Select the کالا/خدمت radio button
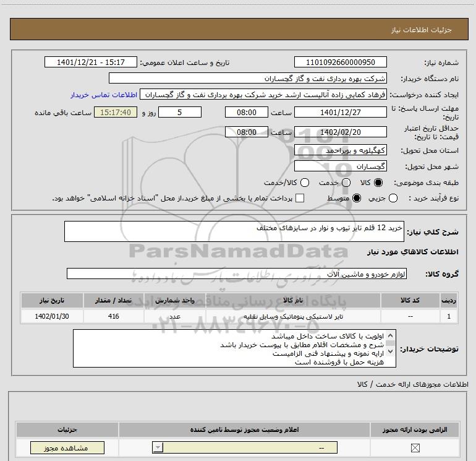Screen dimensions: 476x461 305,183
